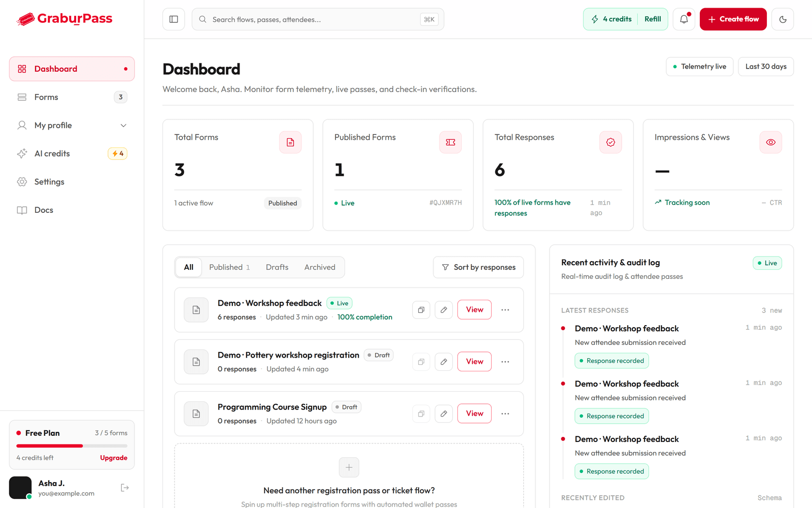The image size is (812, 508).
Task: Click the GraburPass logo
Action: coord(64,19)
